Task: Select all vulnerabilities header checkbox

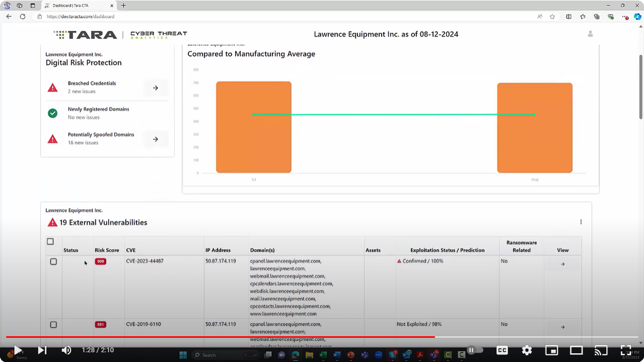Action: (x=50, y=242)
